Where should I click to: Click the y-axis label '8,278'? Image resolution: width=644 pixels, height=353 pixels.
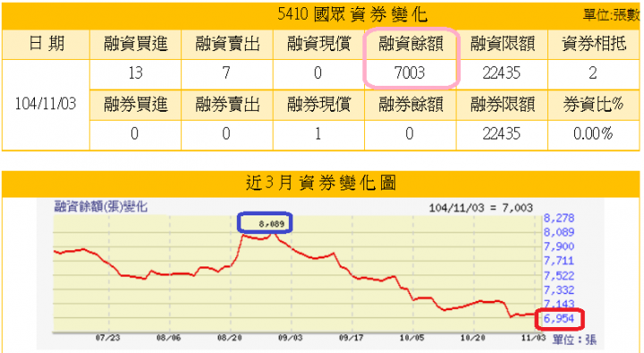[558, 218]
